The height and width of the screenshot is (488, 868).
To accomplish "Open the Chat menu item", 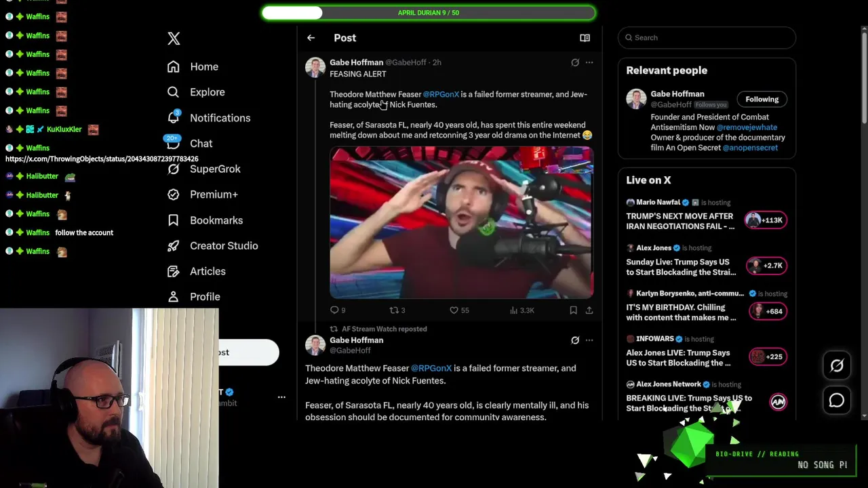I will [x=201, y=144].
